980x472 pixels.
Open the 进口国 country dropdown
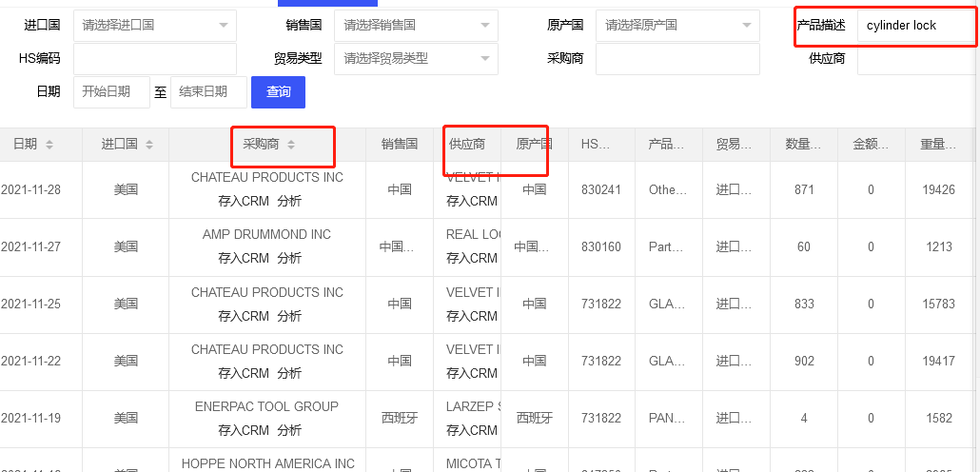point(155,26)
